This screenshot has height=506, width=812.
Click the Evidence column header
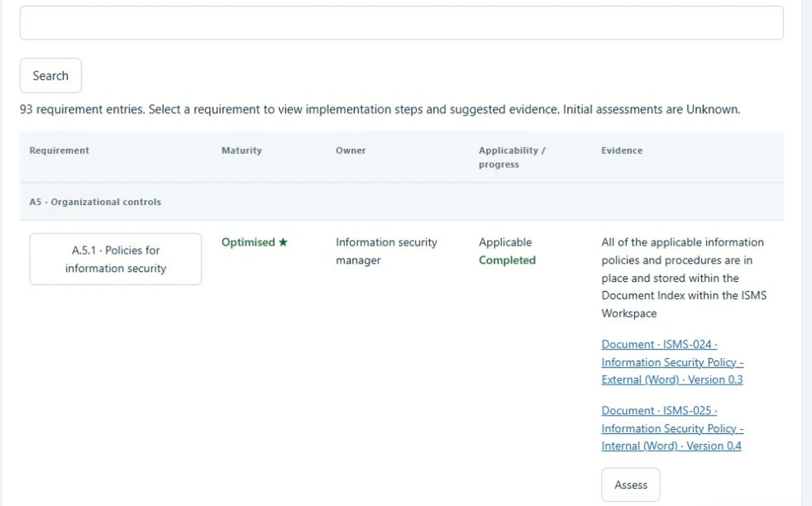tap(621, 151)
